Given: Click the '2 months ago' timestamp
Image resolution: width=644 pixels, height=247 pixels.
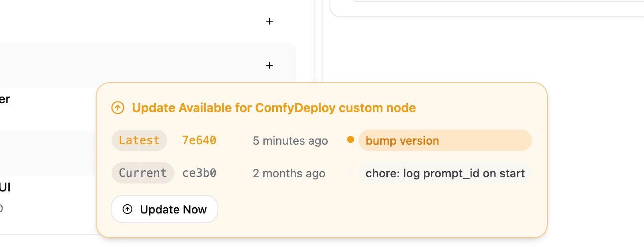Looking at the screenshot, I should click(289, 173).
